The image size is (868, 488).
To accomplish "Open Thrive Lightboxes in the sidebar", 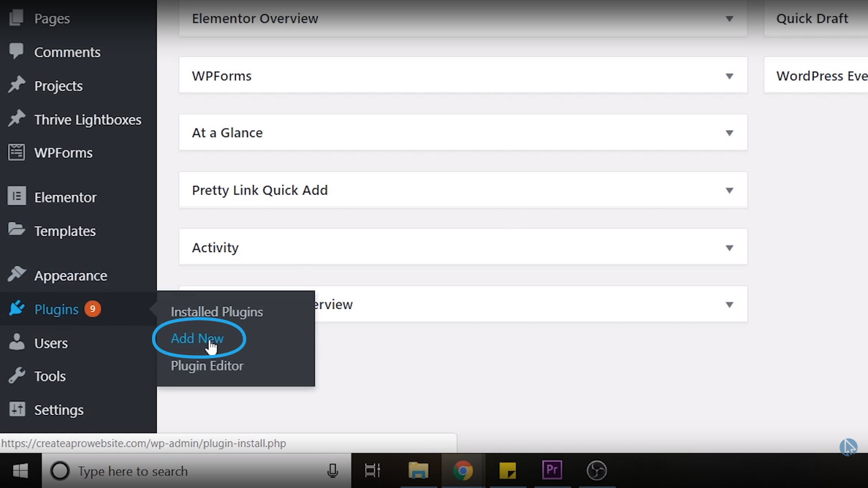I will (88, 120).
